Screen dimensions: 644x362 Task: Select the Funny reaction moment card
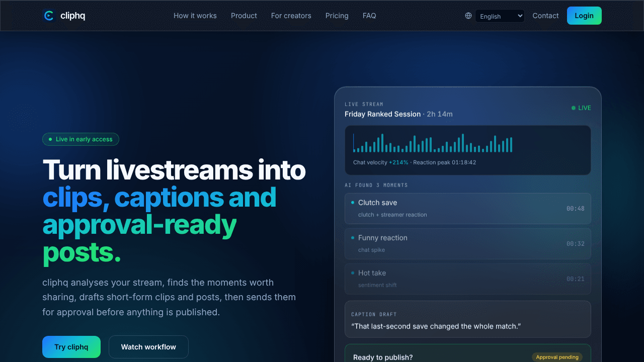(468, 243)
